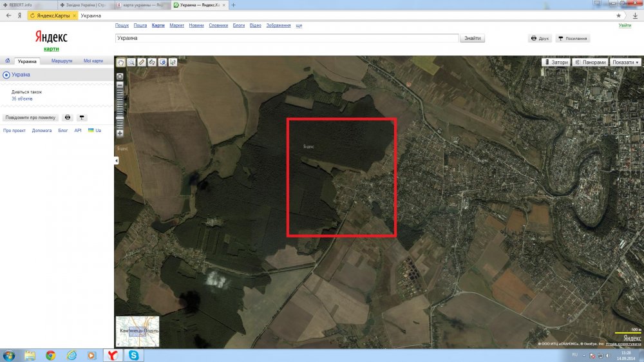
Task: Toggle the Затори traffic layer
Action: (x=556, y=62)
